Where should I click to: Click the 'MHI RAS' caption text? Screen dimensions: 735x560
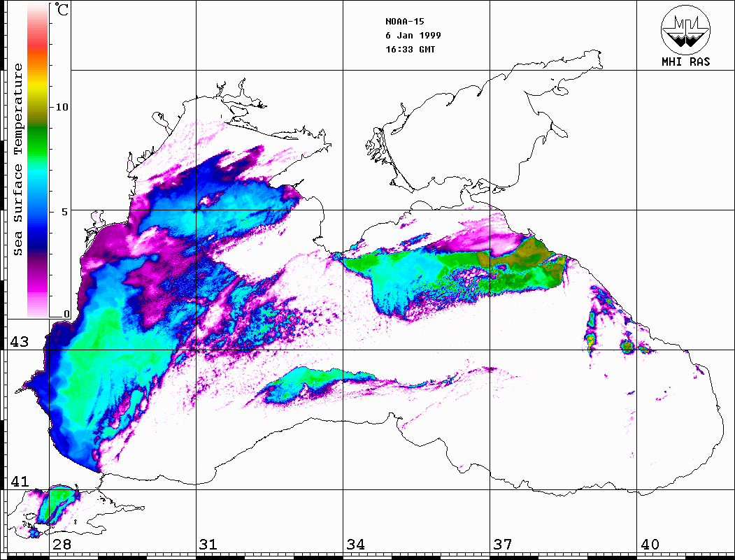point(685,62)
